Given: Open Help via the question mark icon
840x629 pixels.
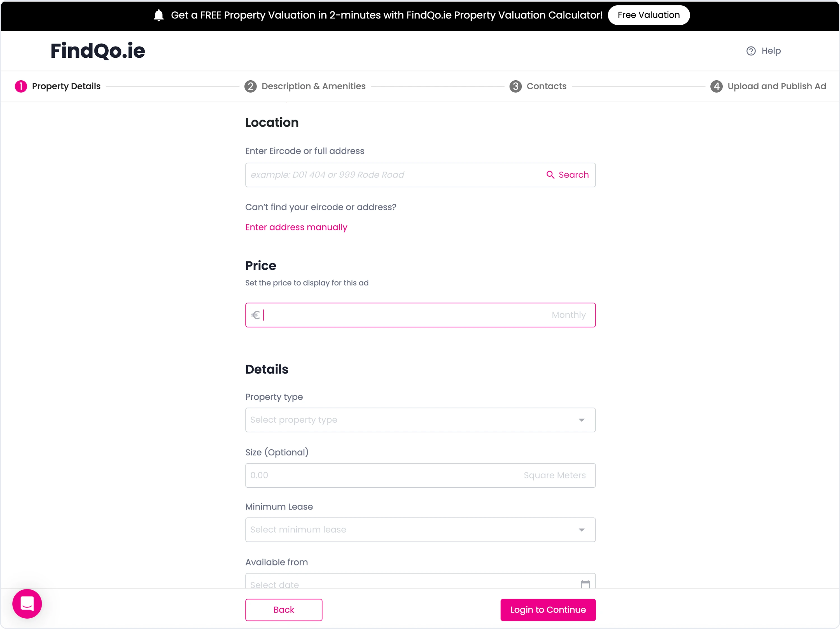Looking at the screenshot, I should 752,50.
